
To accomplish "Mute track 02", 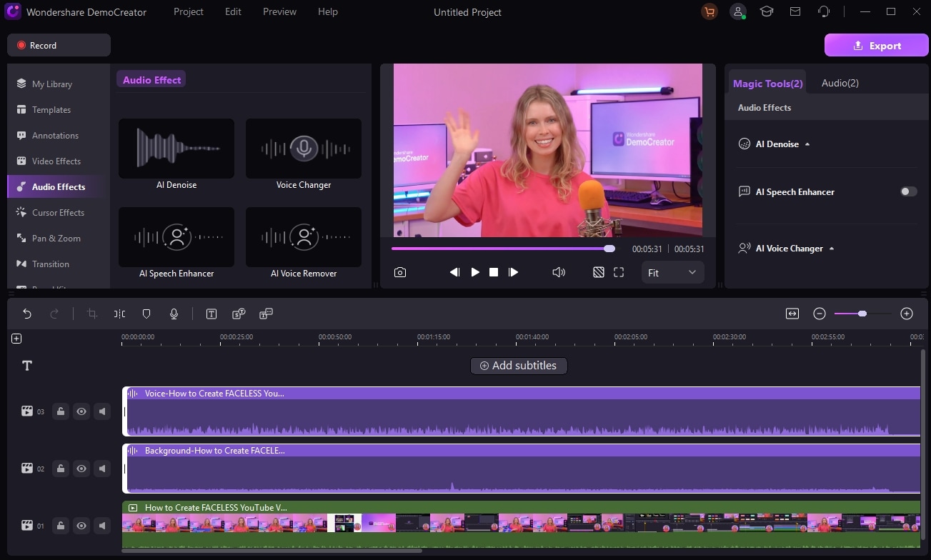I will (102, 468).
